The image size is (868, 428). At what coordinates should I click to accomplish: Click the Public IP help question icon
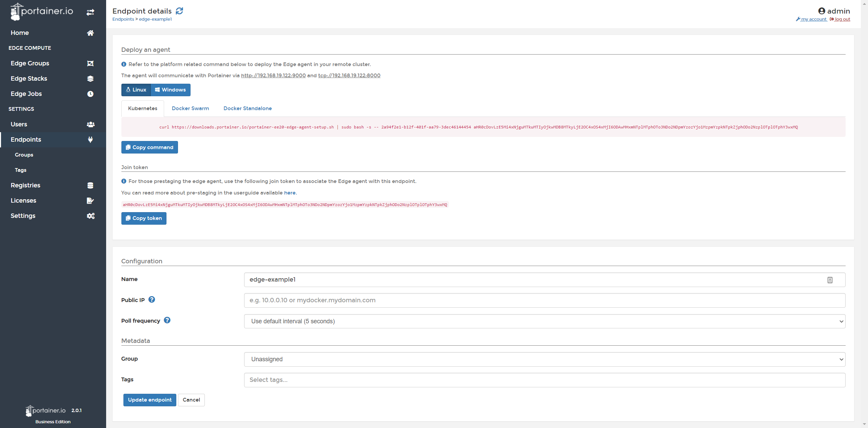tap(152, 300)
